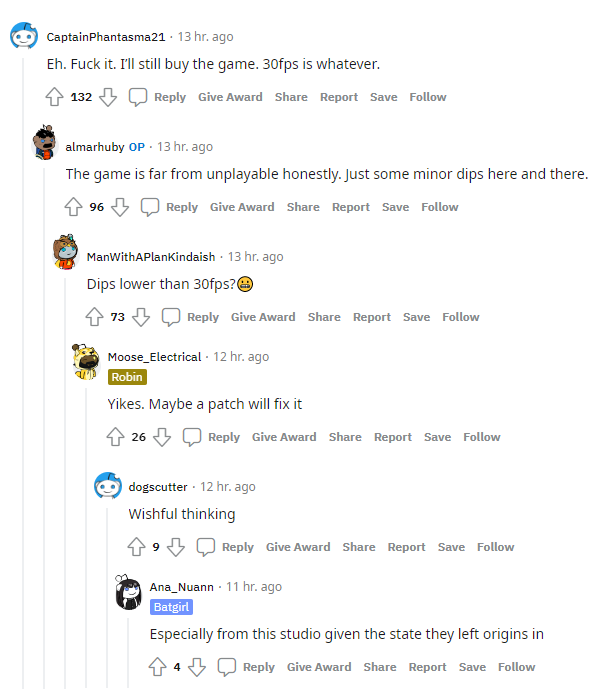Screen dimensions: 609x689
Task: Upvote Ana_Nuann's comment
Action: click(x=157, y=667)
